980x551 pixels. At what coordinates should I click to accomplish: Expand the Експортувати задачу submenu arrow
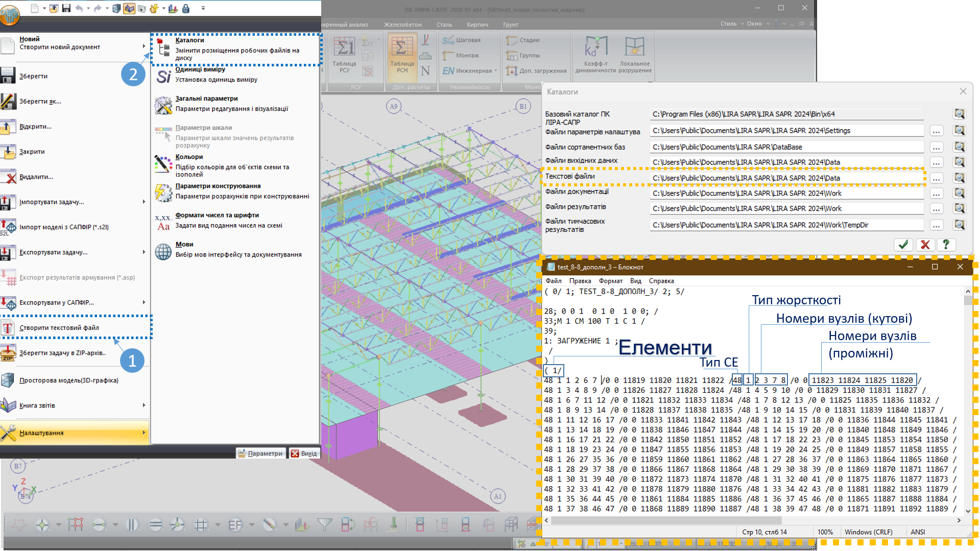[144, 252]
